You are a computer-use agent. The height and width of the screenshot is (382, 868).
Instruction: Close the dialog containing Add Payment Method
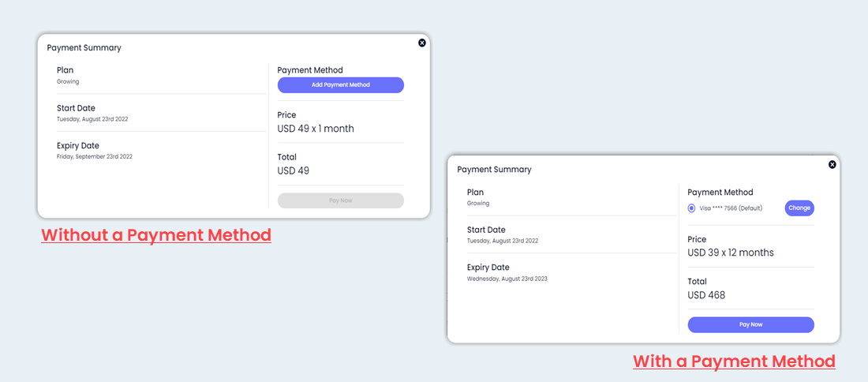[x=422, y=43]
